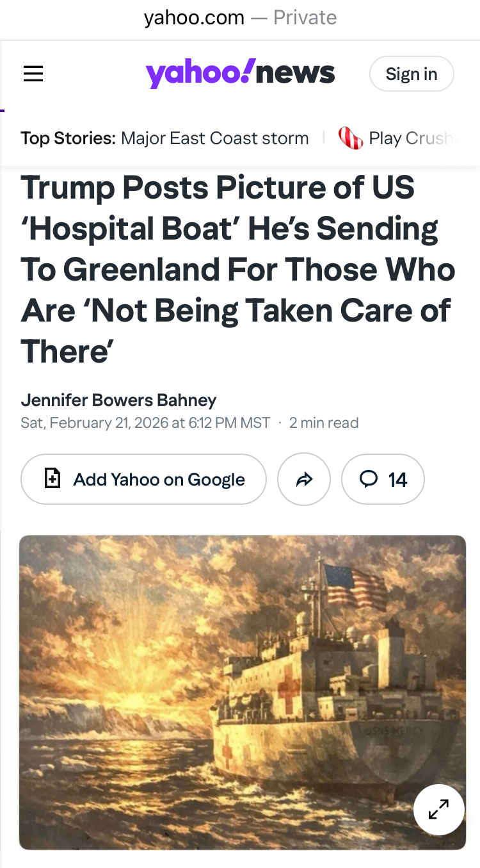Viewport: 480px width, 868px height.
Task: Open Major East Coast storm story
Action: [x=215, y=138]
